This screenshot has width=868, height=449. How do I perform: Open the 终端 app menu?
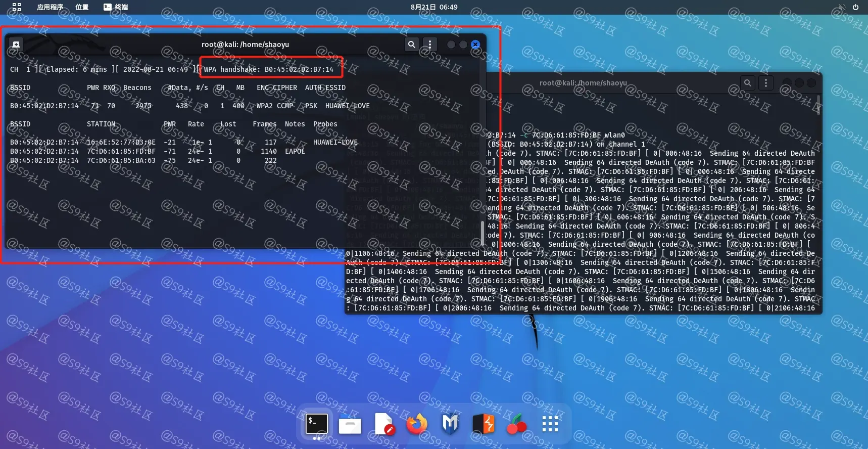116,7
